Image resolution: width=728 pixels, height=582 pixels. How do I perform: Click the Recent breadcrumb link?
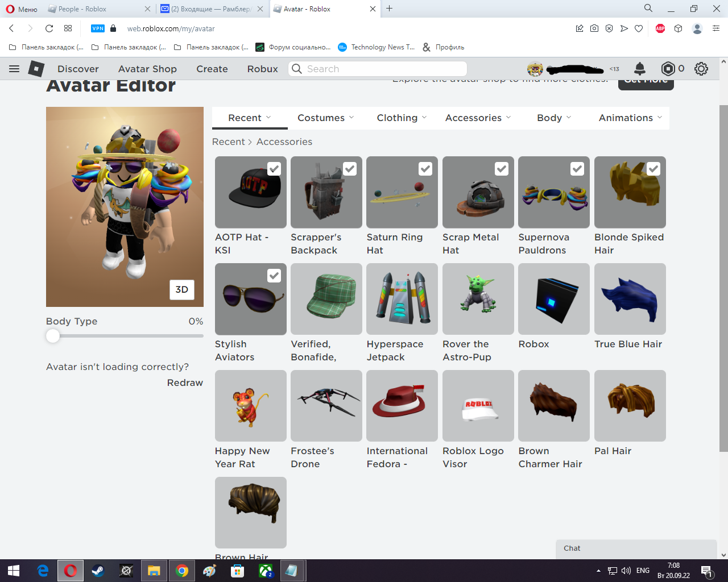(229, 142)
